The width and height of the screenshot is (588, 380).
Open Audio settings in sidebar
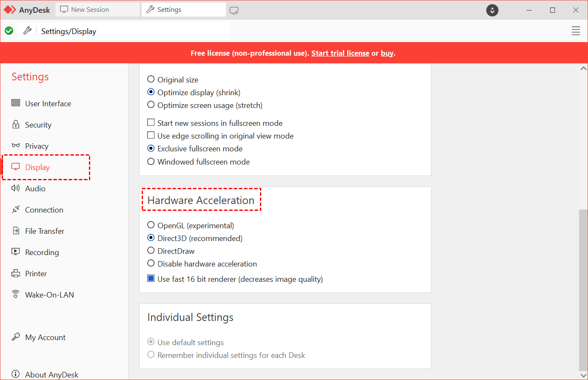tap(35, 189)
